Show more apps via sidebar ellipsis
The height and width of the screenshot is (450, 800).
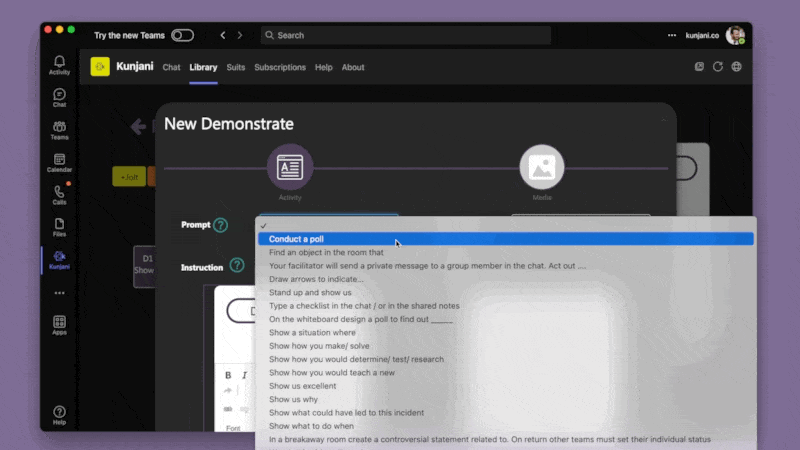(x=59, y=293)
